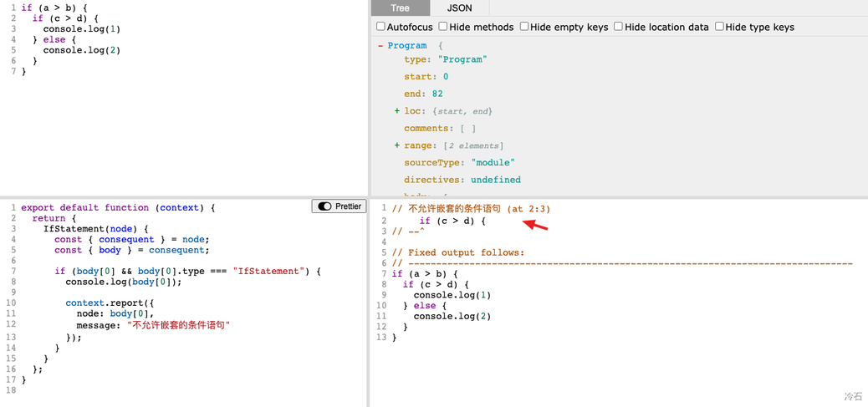Click the Program node name

coord(407,46)
